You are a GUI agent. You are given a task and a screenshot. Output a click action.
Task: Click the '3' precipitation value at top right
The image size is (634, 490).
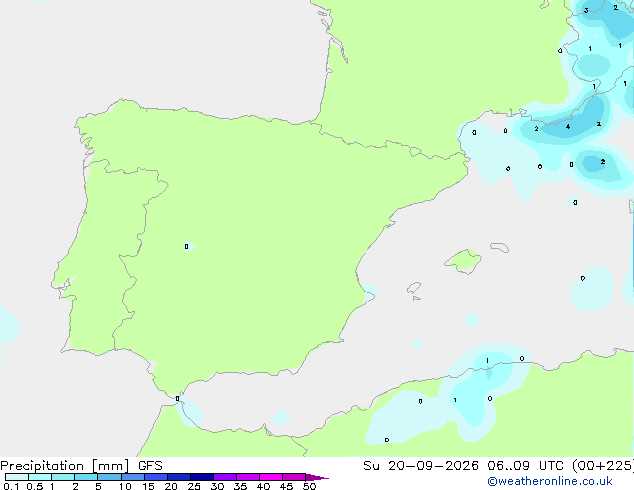(x=586, y=11)
